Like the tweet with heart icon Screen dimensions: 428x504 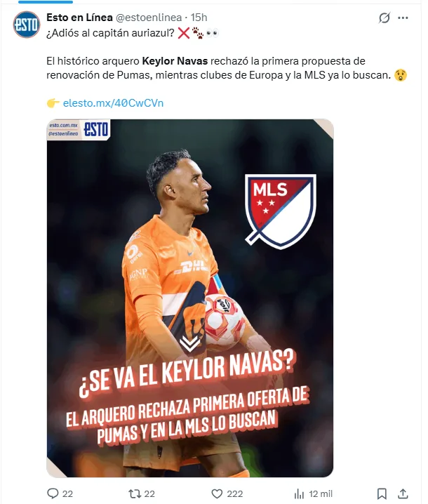tap(217, 493)
